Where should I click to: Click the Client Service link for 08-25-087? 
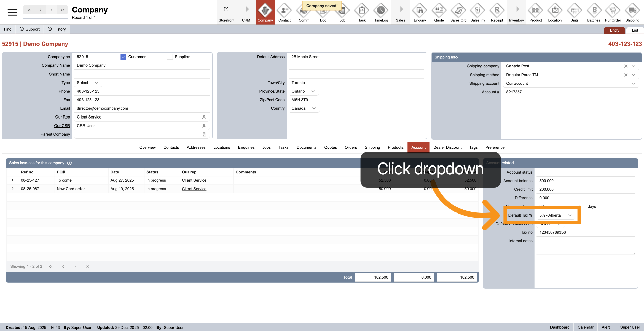pos(194,189)
